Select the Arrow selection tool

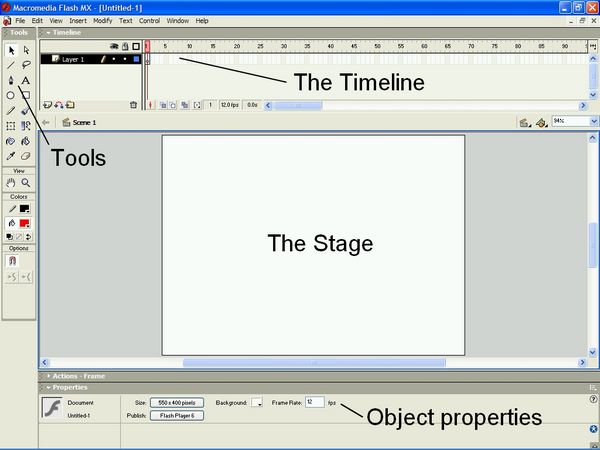point(11,49)
